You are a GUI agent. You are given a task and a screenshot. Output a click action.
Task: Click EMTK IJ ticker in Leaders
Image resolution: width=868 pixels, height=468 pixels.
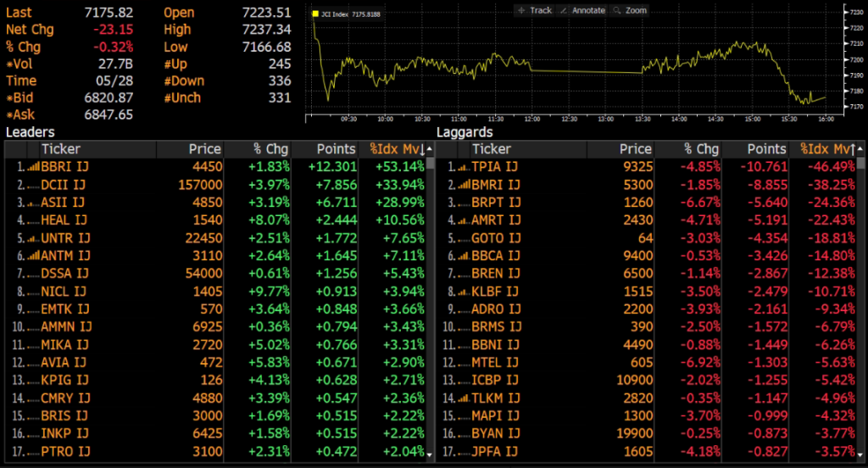click(64, 309)
